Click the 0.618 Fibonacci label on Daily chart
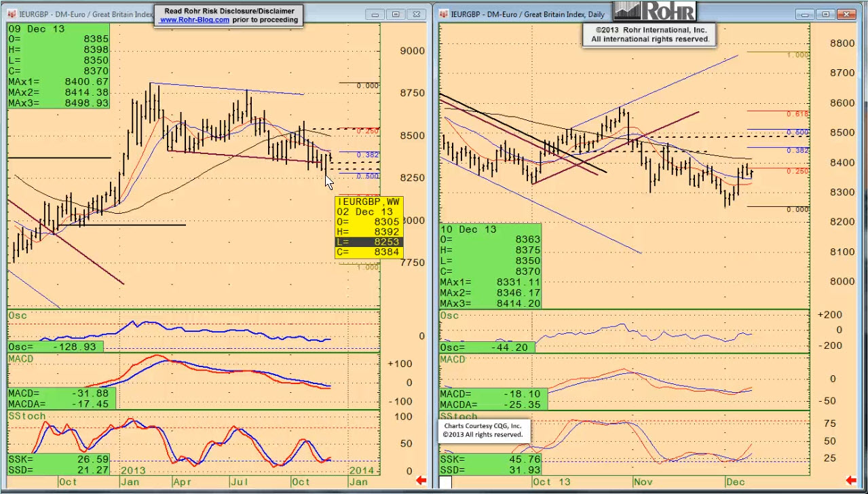 click(797, 114)
